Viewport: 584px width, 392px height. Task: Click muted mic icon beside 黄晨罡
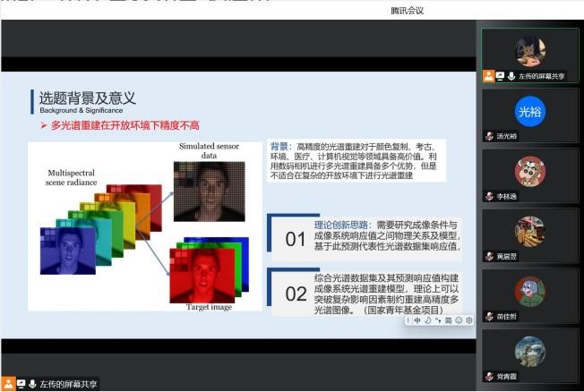click(x=489, y=257)
